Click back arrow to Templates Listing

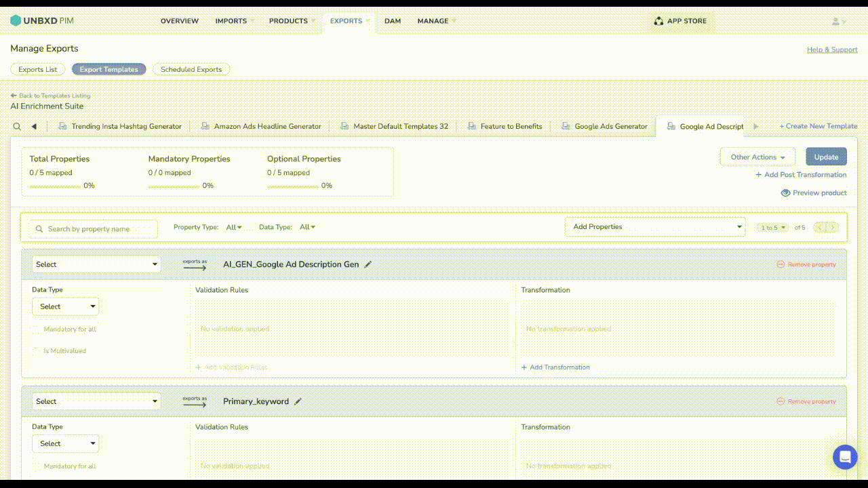pos(14,96)
